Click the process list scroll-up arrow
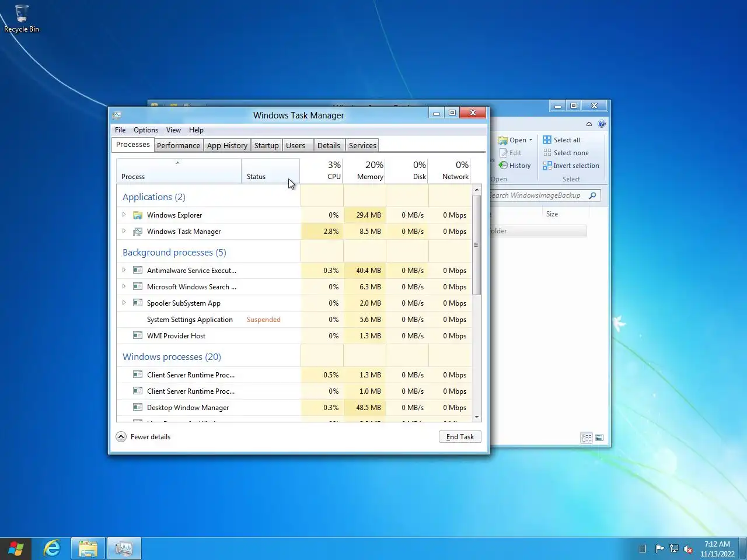747x560 pixels. tap(477, 190)
